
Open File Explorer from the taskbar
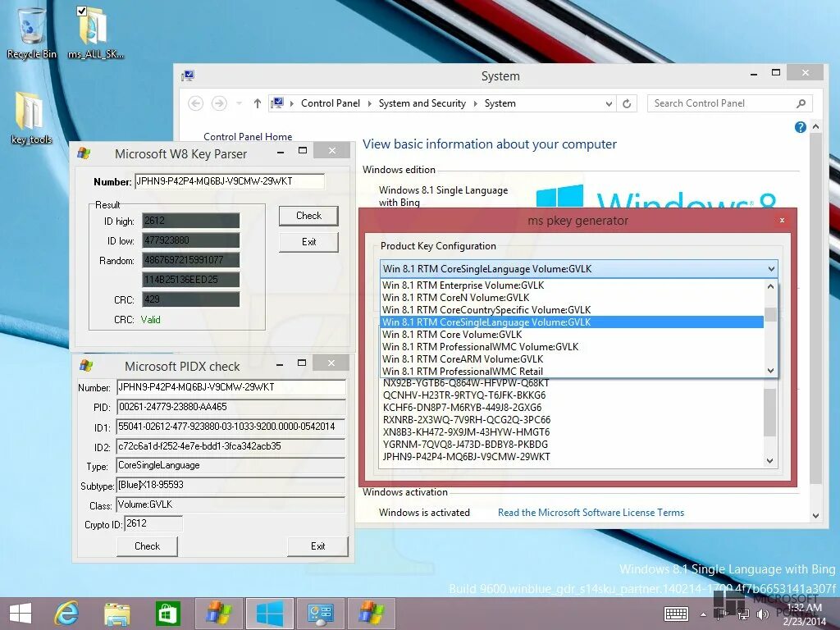coord(117,613)
